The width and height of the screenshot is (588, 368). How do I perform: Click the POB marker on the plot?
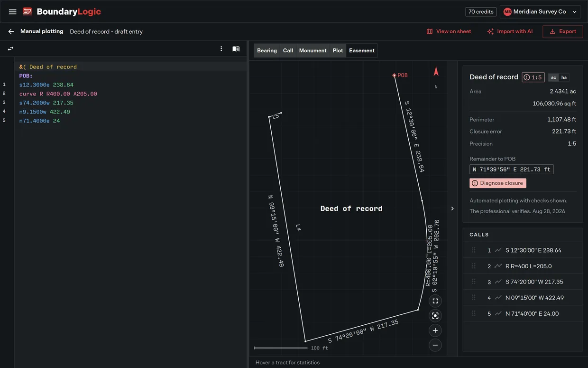(394, 75)
